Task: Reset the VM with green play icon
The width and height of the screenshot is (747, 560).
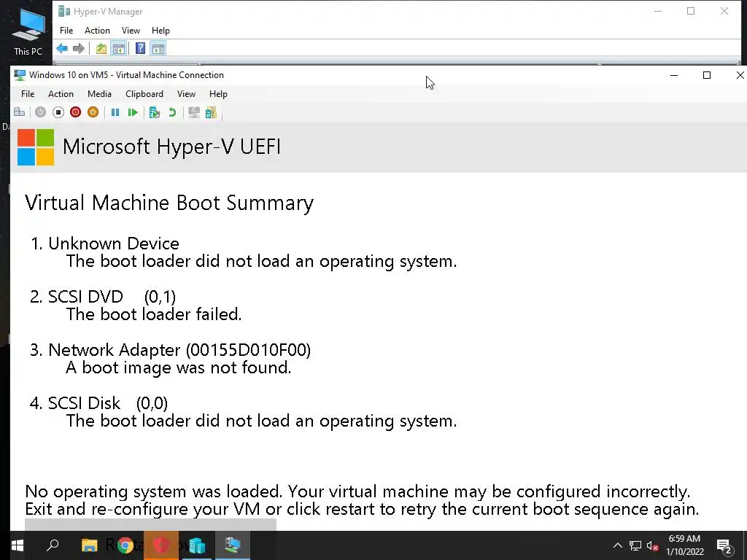Action: pos(133,112)
